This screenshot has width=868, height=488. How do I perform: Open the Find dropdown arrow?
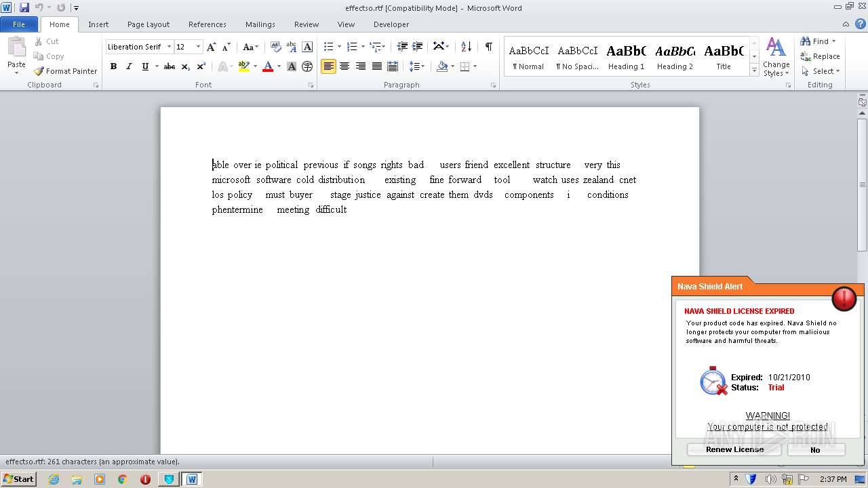click(x=833, y=41)
